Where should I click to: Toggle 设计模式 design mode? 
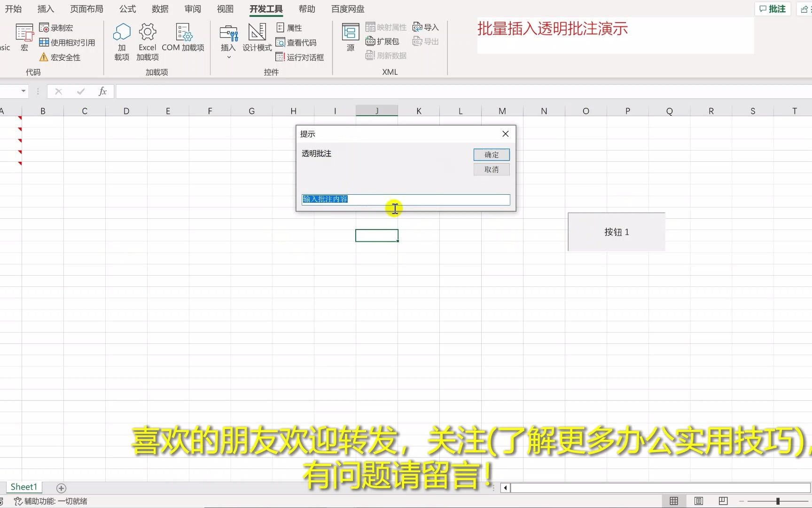click(x=257, y=38)
